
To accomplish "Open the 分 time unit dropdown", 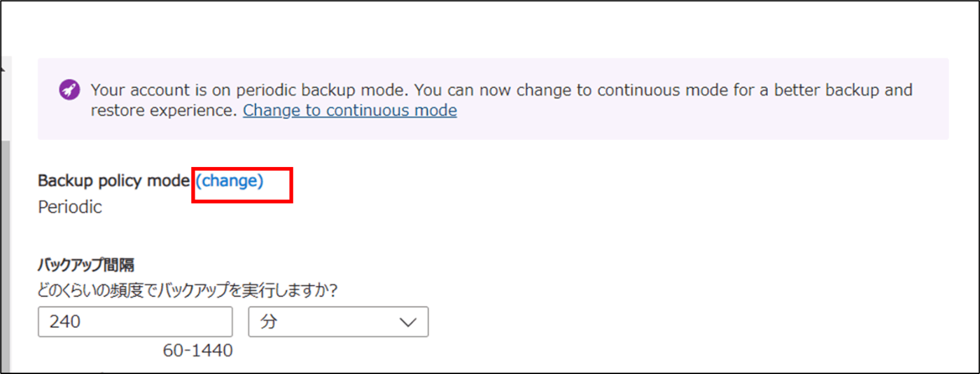I will pos(338,322).
